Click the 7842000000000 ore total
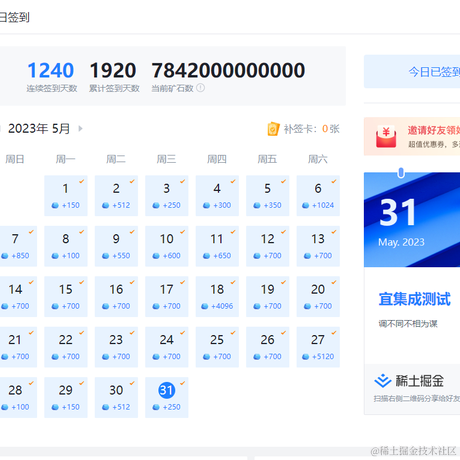460x460 pixels. (x=228, y=70)
